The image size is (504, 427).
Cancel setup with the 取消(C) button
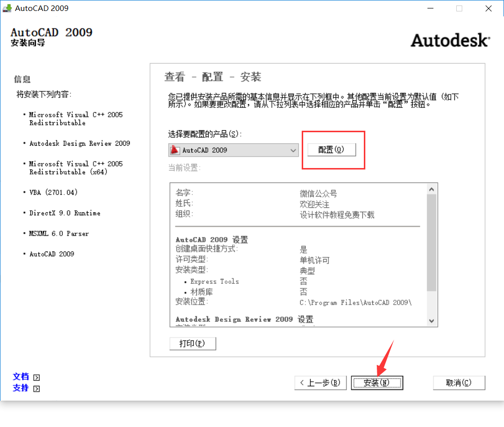(459, 383)
